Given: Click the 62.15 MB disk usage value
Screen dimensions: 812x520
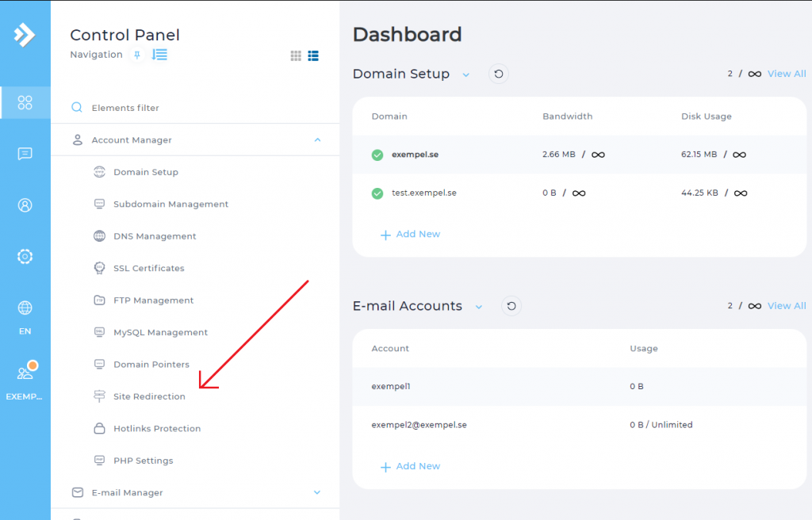Looking at the screenshot, I should [x=699, y=155].
